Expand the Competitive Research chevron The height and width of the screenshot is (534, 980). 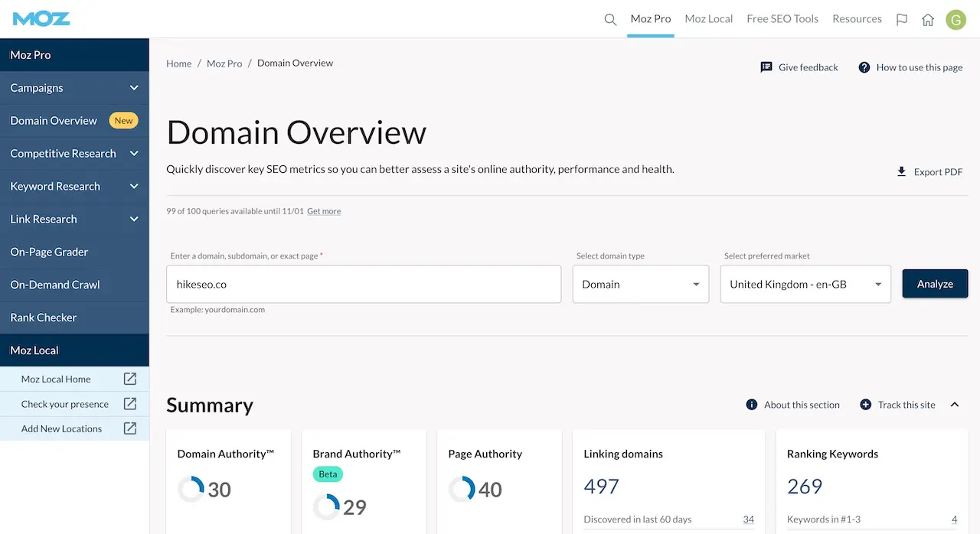(x=134, y=154)
